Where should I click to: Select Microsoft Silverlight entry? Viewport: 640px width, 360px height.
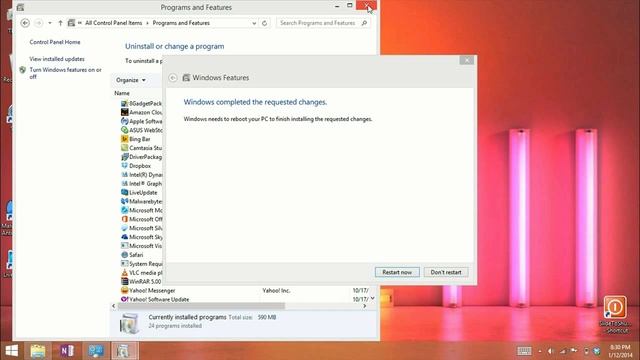tap(141, 228)
